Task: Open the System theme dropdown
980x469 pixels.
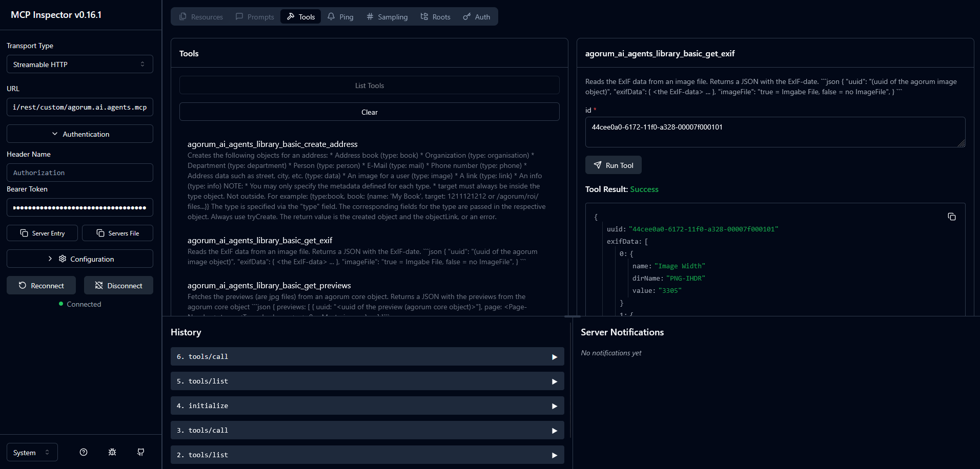Action: click(32, 452)
